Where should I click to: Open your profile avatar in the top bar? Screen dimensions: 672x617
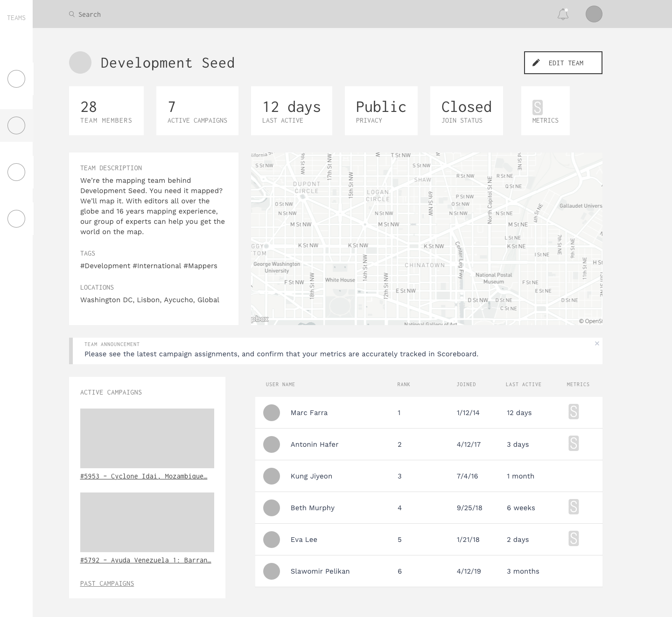click(594, 14)
